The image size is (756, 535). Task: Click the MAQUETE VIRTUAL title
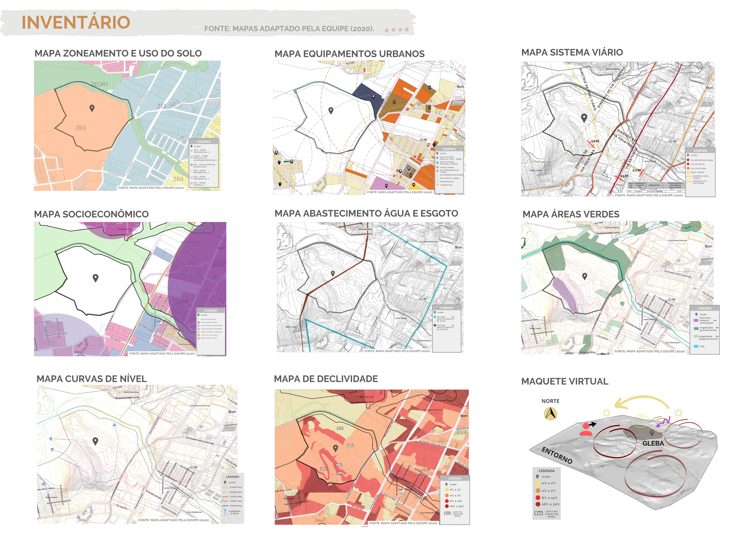click(x=565, y=382)
